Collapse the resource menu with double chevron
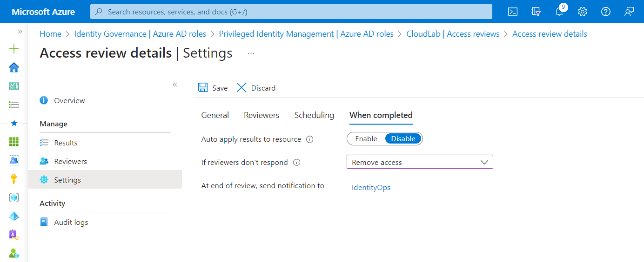Image resolution: width=644 pixels, height=262 pixels. tap(175, 85)
